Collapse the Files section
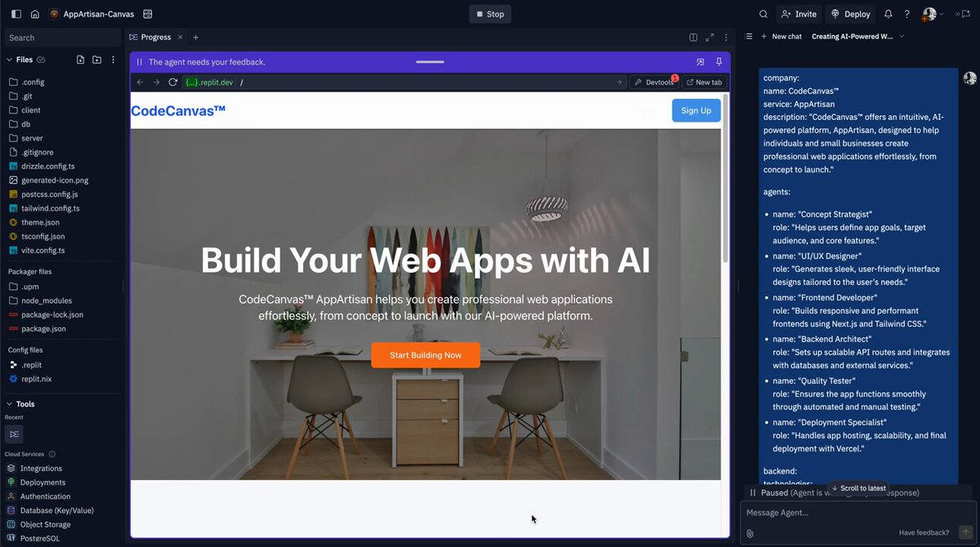This screenshot has height=547, width=980. (x=10, y=60)
